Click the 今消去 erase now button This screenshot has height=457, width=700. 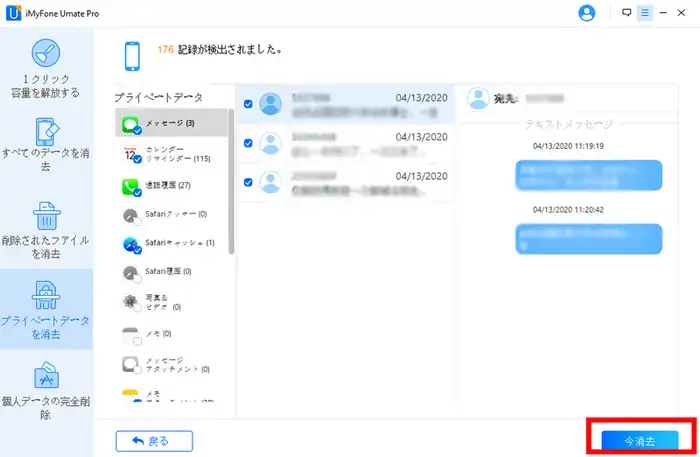[640, 441]
